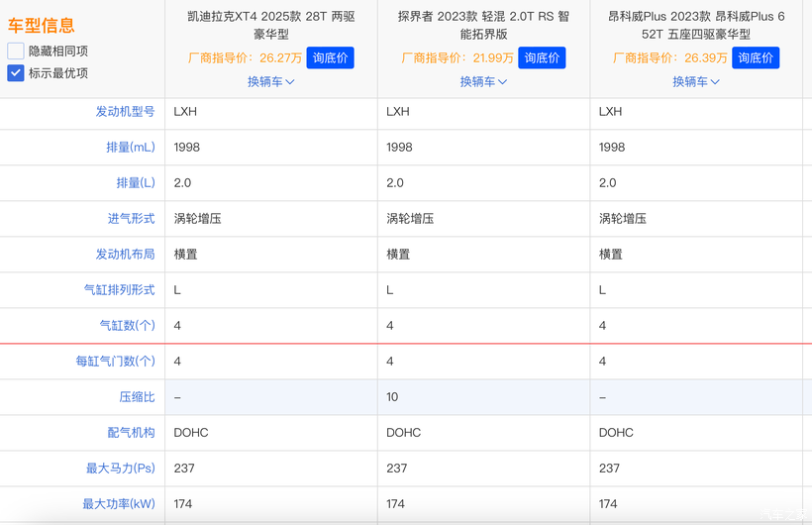Uncheck the 标示最优项 checkbox
Image resolution: width=812 pixels, height=525 pixels.
point(16,72)
